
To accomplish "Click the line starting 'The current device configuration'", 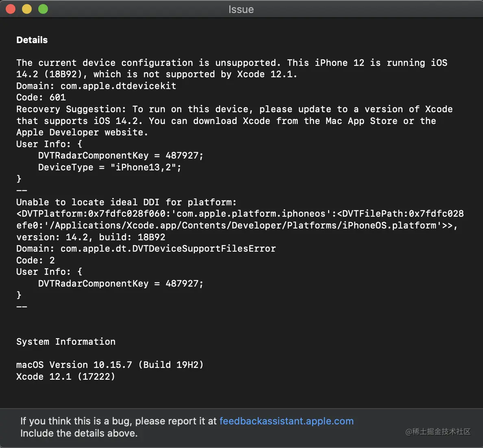I will (232, 63).
